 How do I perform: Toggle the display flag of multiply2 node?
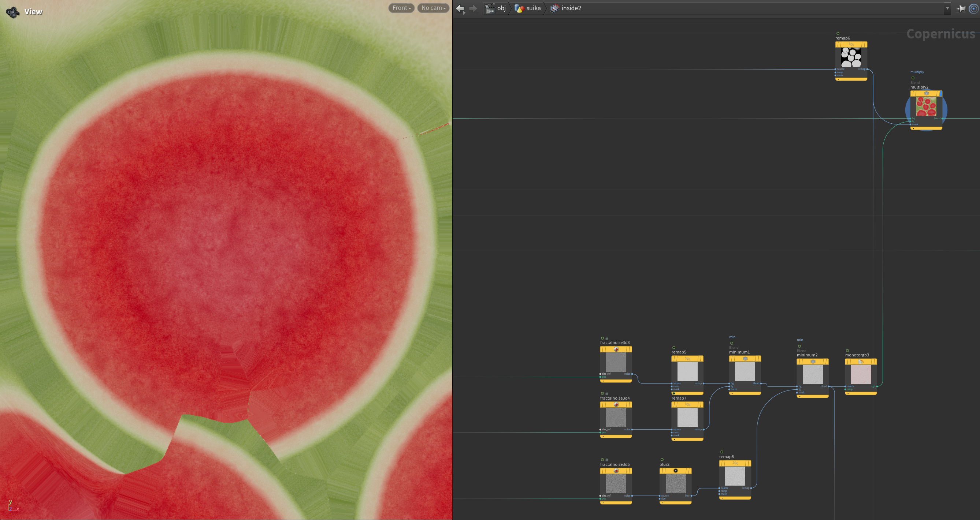[x=940, y=94]
